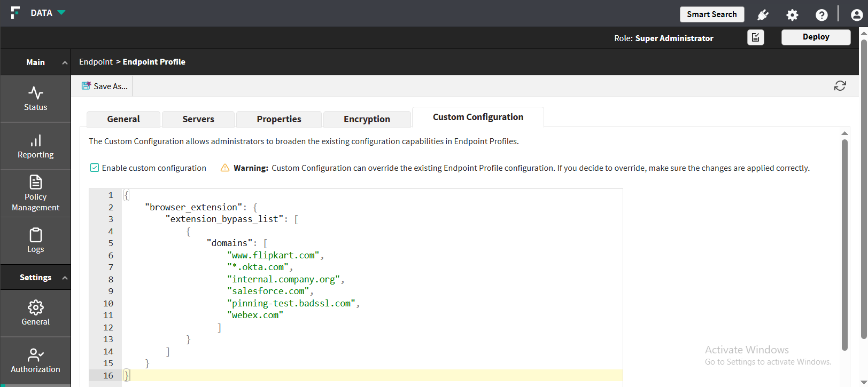
Task: Switch to the Encryption tab
Action: click(367, 119)
